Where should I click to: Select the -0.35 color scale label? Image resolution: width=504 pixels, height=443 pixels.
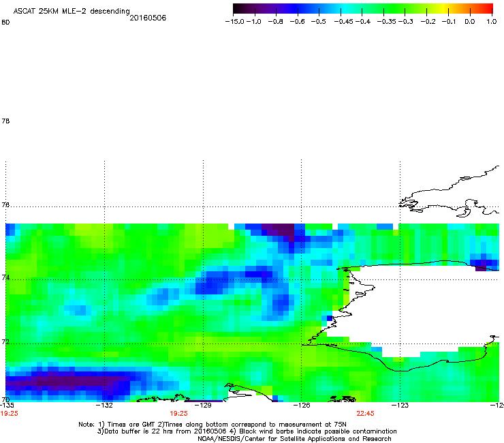point(386,22)
